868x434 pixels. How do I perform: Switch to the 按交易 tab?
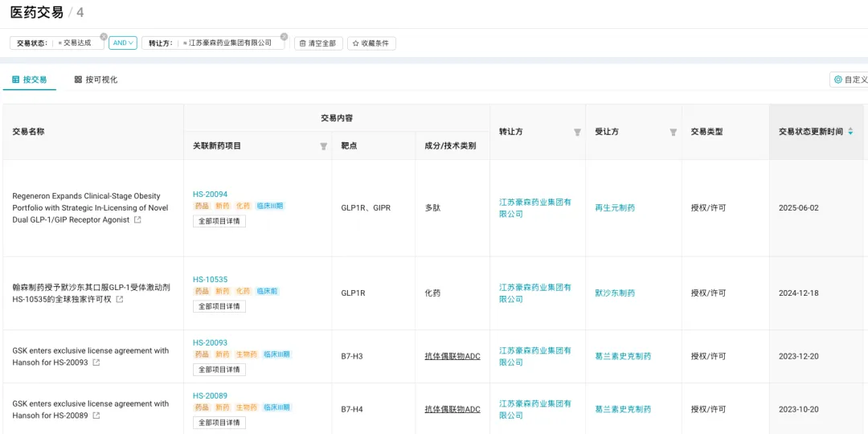click(30, 80)
